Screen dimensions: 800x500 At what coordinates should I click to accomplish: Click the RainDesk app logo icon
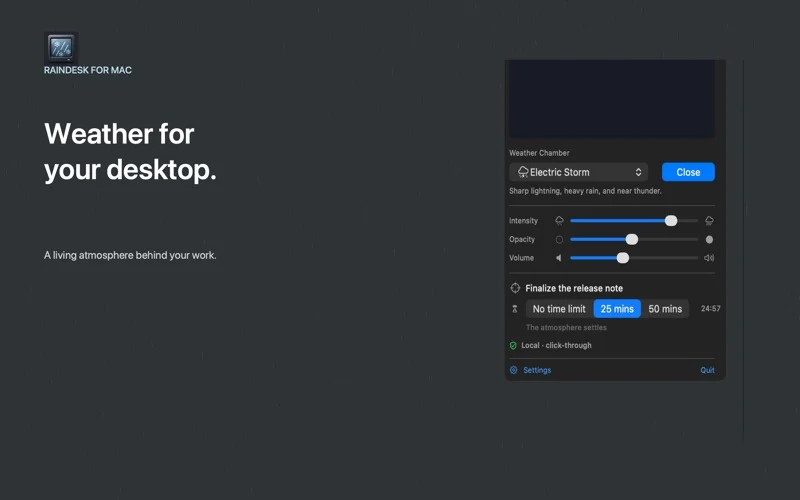click(x=61, y=47)
